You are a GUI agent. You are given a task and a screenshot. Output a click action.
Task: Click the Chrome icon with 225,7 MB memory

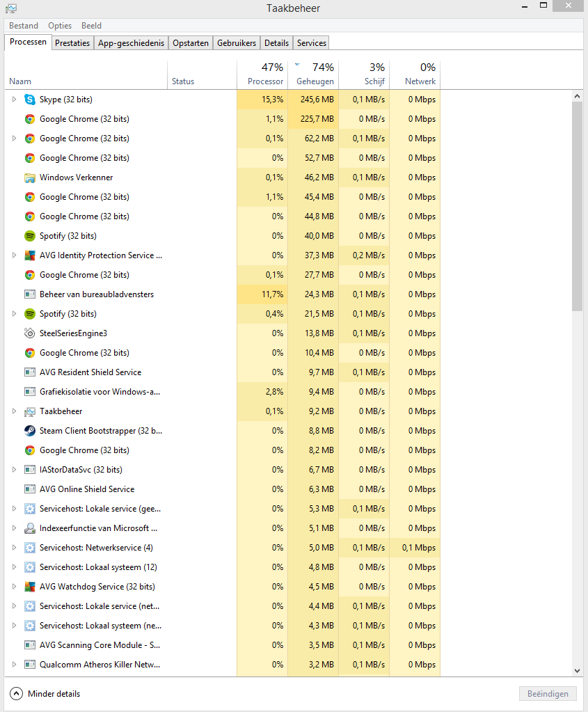(29, 119)
